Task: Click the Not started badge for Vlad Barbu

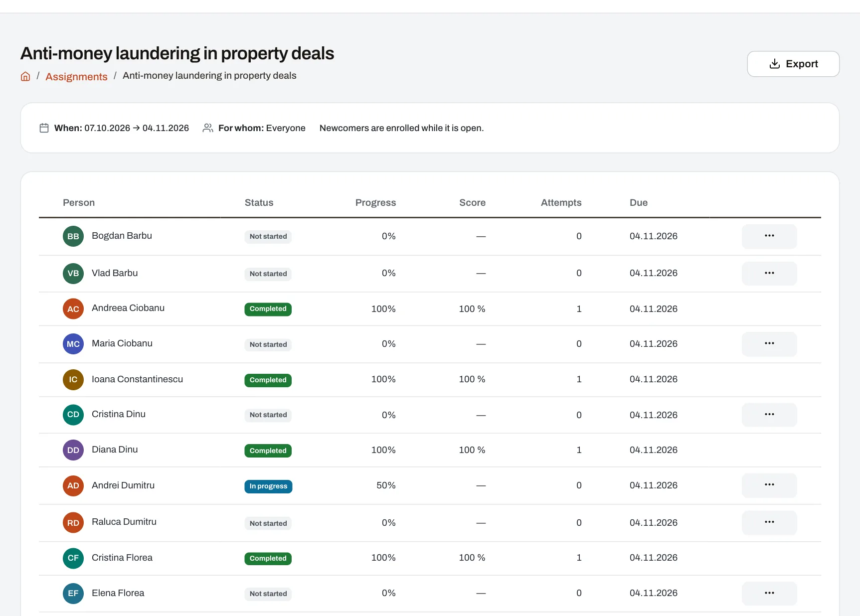Action: [x=268, y=274]
